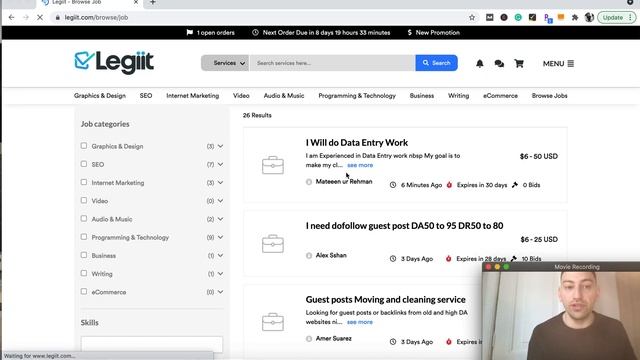This screenshot has height=360, width=640.
Task: Click the blue Search button
Action: click(x=436, y=63)
